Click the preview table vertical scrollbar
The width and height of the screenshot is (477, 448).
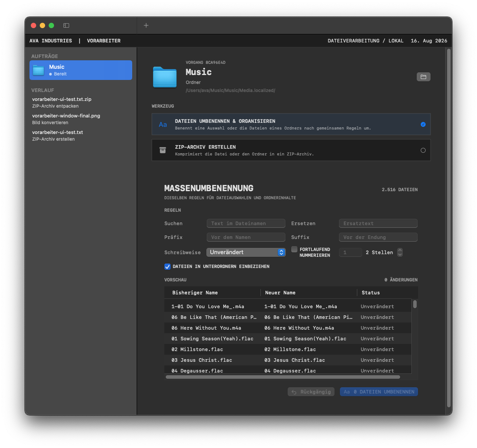pos(414,304)
